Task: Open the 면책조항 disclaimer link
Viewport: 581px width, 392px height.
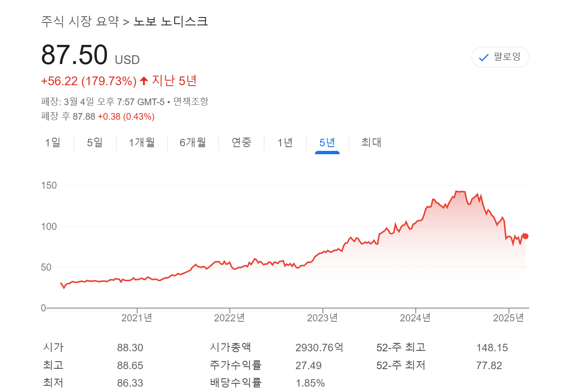Action: point(191,101)
